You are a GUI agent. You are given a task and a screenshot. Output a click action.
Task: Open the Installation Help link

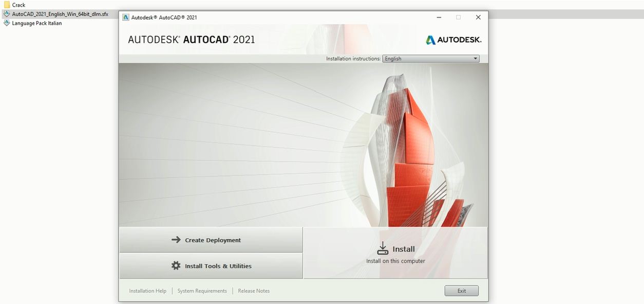click(148, 291)
